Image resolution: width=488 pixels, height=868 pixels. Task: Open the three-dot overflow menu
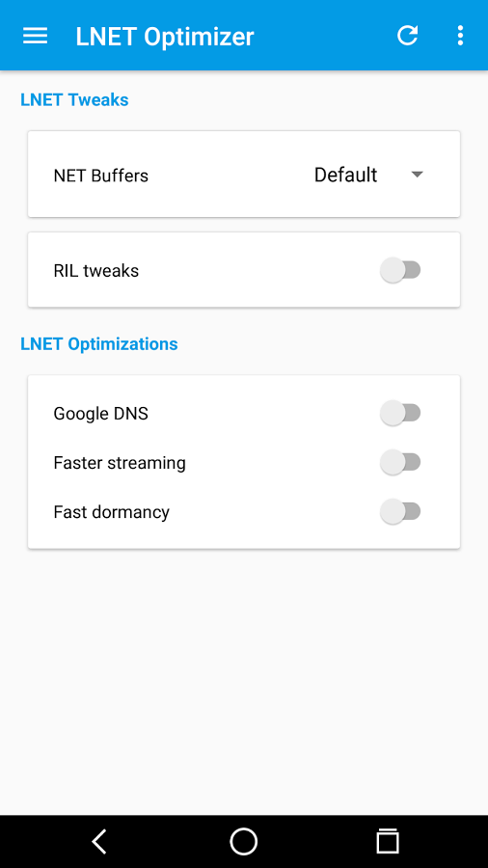click(x=460, y=36)
